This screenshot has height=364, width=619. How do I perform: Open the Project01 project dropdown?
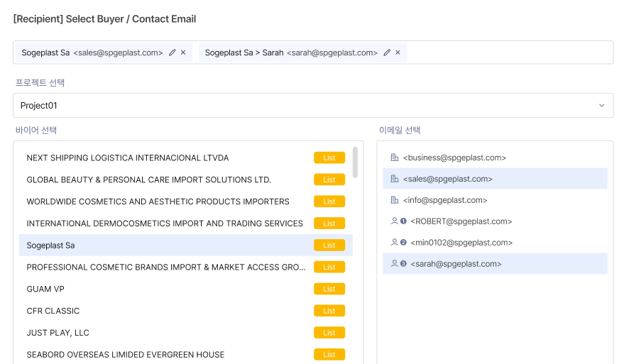pyautogui.click(x=312, y=106)
